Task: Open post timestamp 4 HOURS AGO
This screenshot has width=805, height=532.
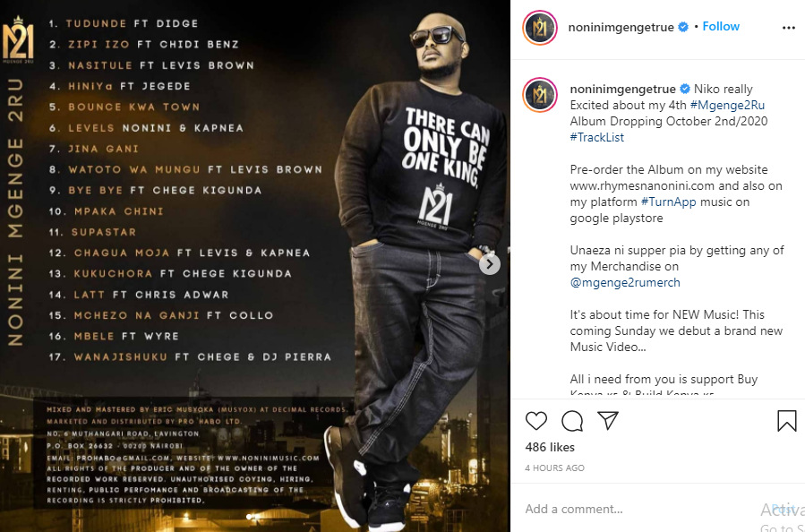Action: click(554, 468)
